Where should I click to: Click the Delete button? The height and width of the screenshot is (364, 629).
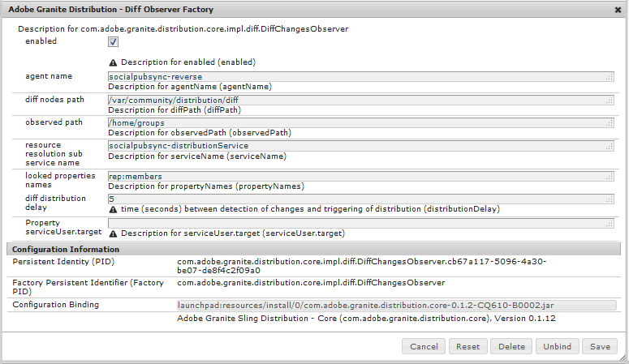click(x=511, y=346)
